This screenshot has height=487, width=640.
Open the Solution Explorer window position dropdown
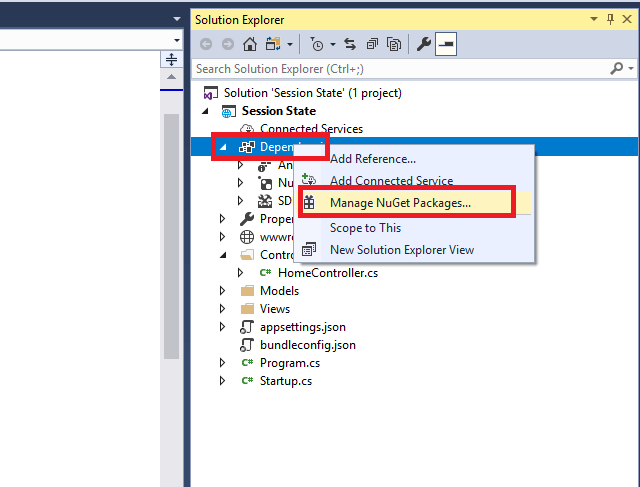click(x=594, y=19)
